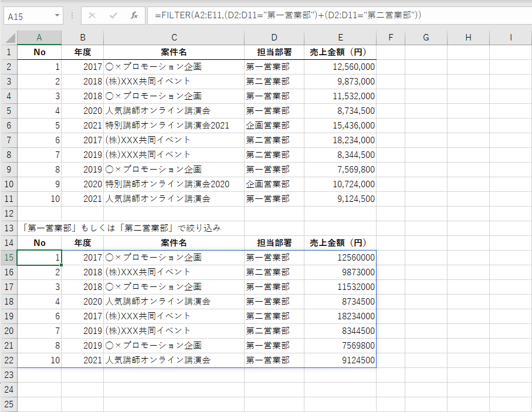Click the Select All corner above row 1

point(8,37)
